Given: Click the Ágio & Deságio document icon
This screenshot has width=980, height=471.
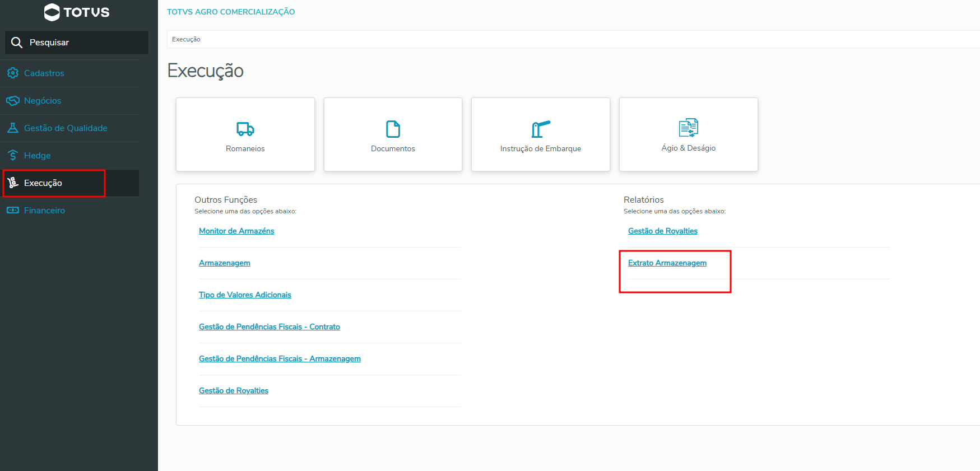Looking at the screenshot, I should point(689,128).
